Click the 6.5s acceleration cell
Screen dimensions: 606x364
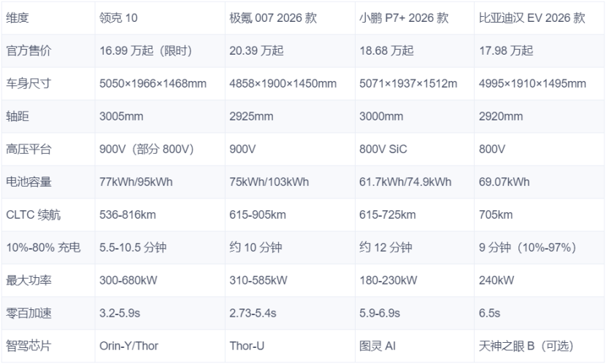540,313
